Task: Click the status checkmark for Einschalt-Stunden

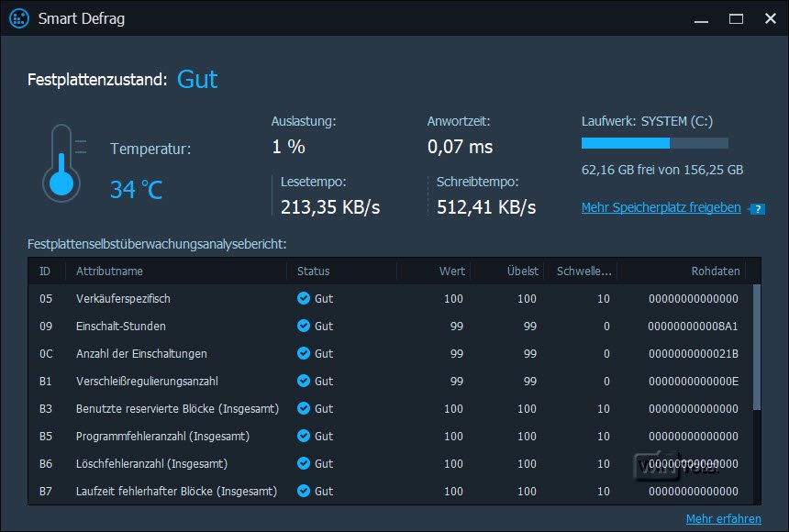Action: 304,326
